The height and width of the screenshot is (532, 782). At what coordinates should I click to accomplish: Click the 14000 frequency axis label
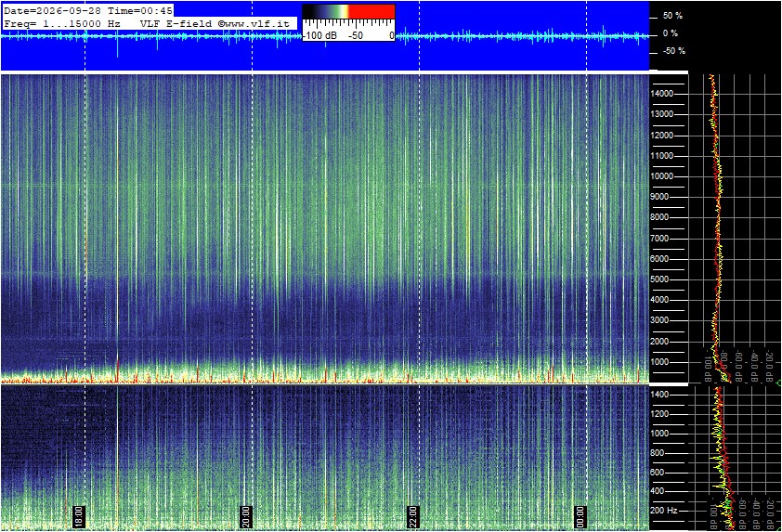point(662,94)
